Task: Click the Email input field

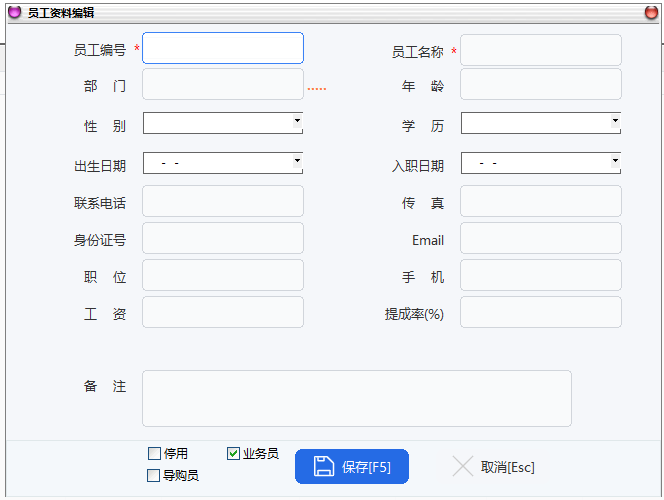Action: [x=540, y=239]
